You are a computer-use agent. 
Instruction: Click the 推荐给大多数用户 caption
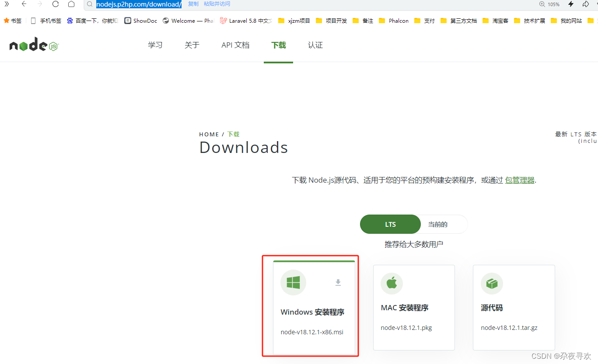coord(414,244)
